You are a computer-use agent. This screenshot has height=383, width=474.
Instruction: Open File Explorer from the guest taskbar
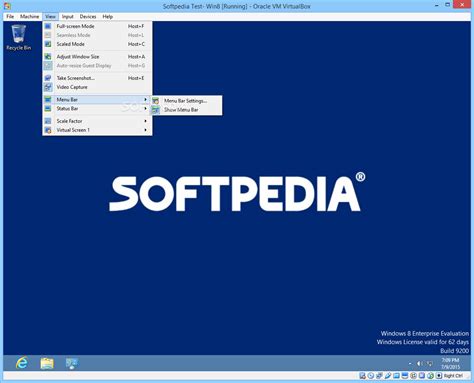click(x=47, y=363)
